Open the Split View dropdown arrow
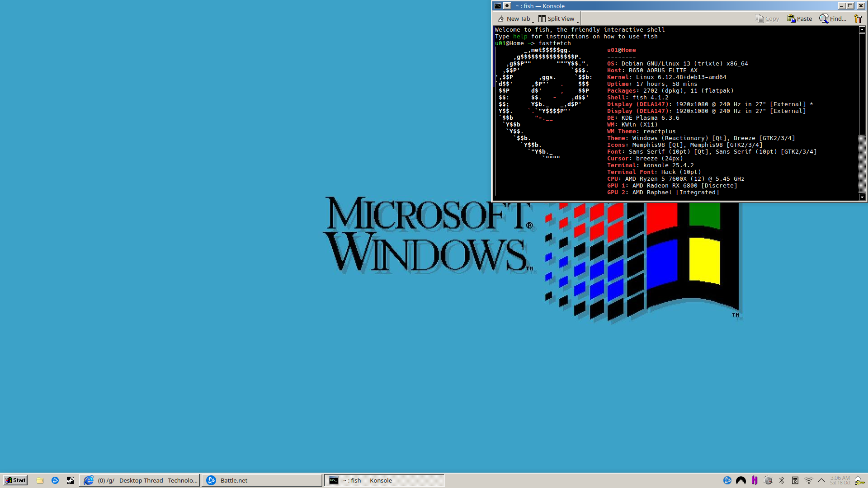 pos(577,21)
